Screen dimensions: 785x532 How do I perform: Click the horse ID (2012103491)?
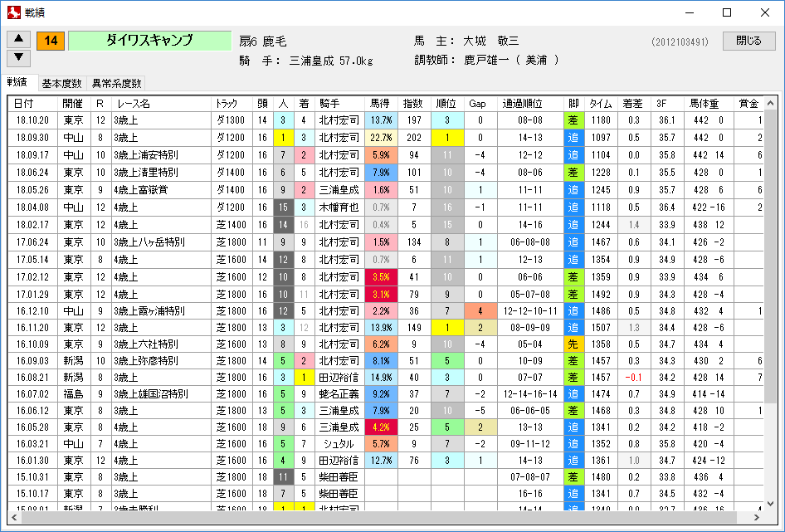click(680, 42)
